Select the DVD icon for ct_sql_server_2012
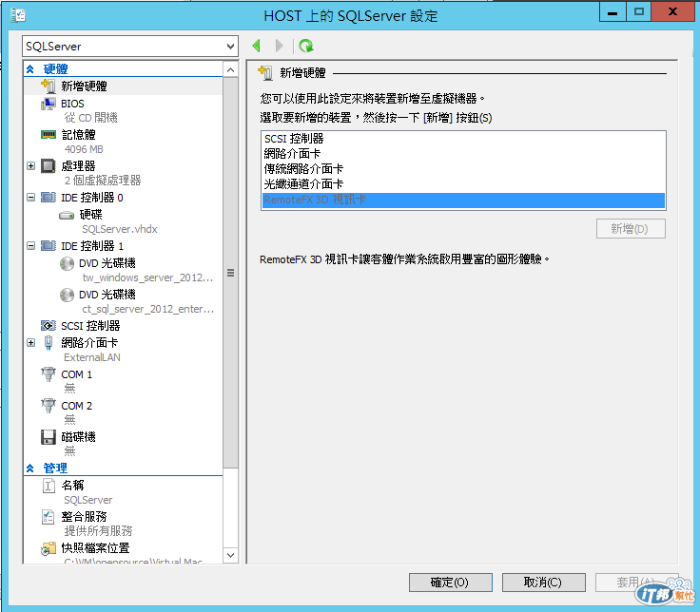This screenshot has height=612, width=700. click(67, 295)
